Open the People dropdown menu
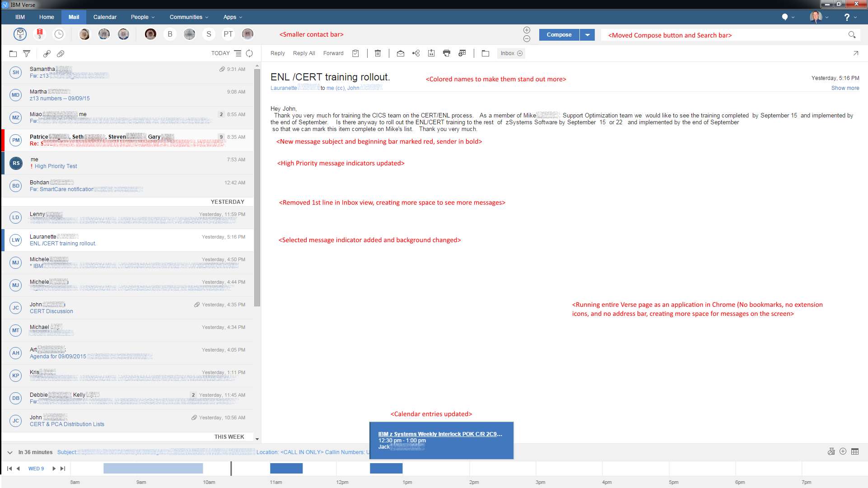 tap(143, 17)
